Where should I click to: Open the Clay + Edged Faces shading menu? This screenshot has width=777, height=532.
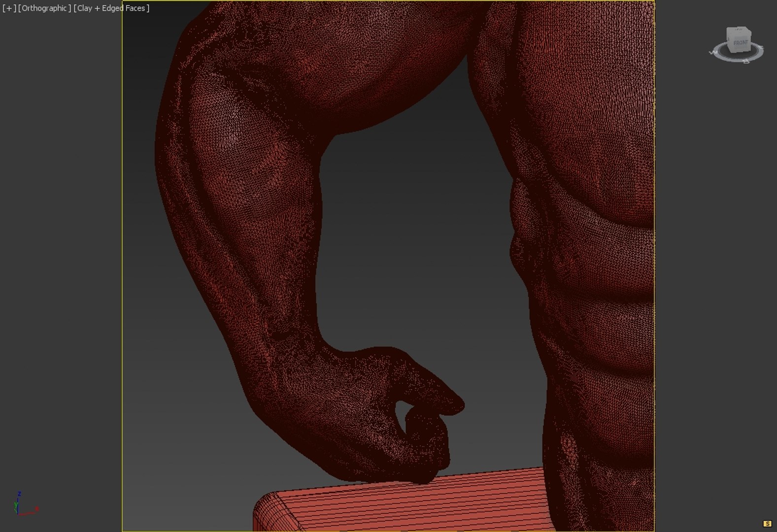tap(111, 8)
